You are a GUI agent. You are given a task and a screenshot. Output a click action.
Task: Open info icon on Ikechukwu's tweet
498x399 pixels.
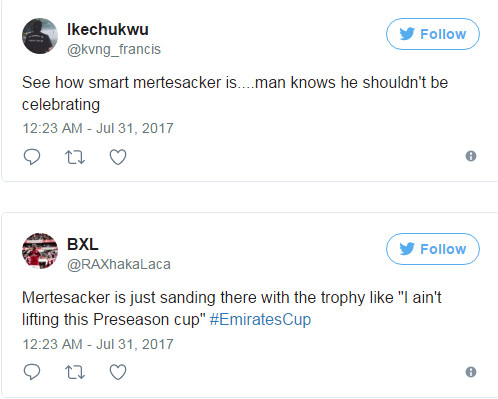[471, 156]
